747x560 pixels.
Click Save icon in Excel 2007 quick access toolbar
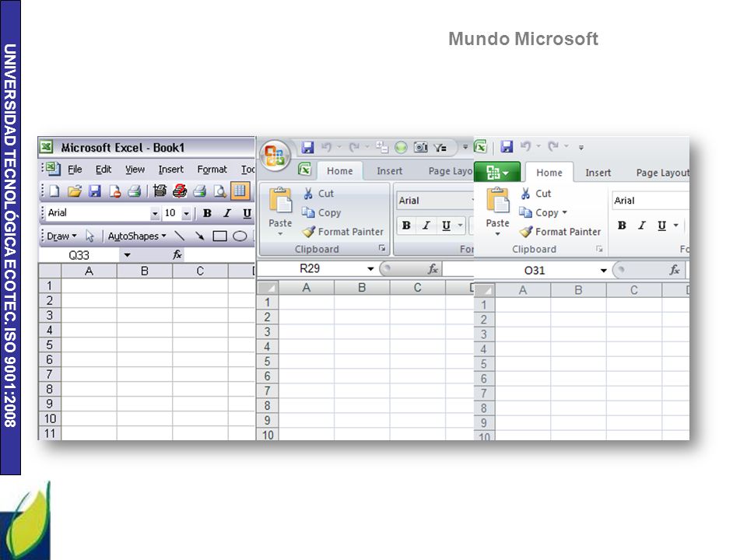coord(308,147)
